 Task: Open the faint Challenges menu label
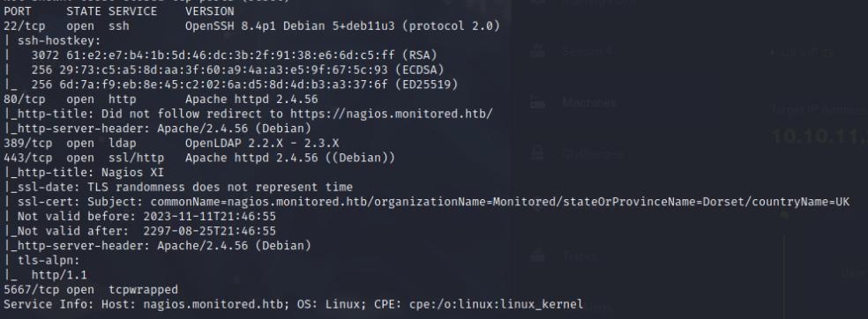(x=592, y=153)
